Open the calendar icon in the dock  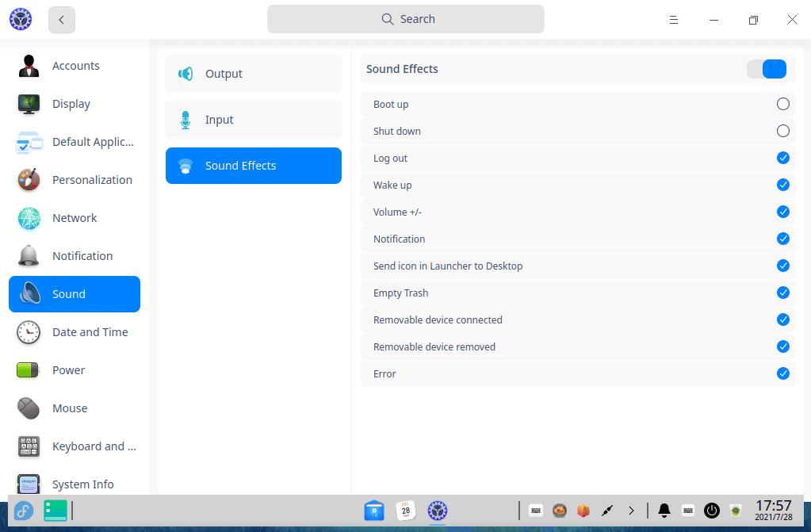[406, 511]
